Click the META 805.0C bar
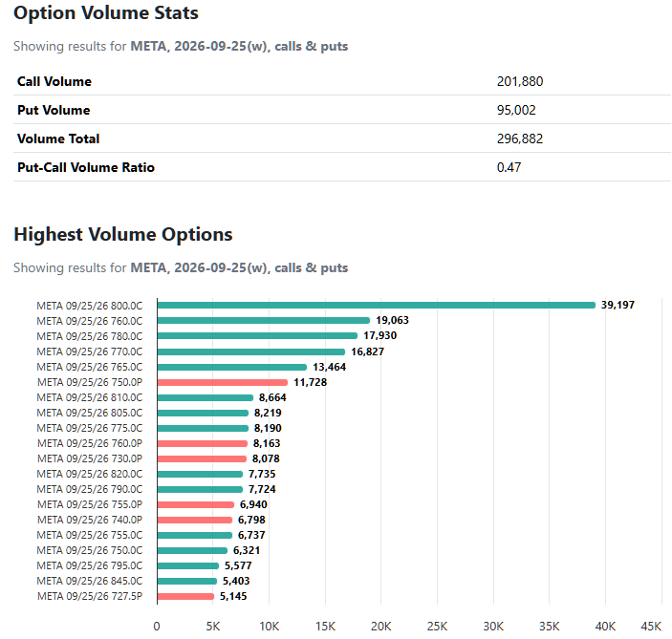 pos(203,413)
